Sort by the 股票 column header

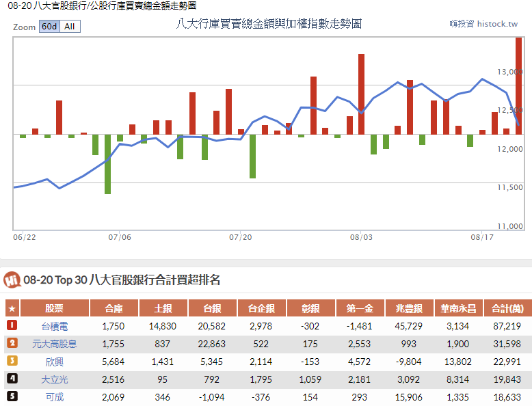(55, 308)
